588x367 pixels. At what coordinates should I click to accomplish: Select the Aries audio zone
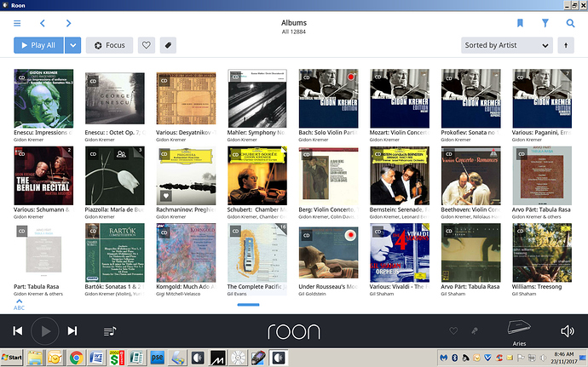519,332
